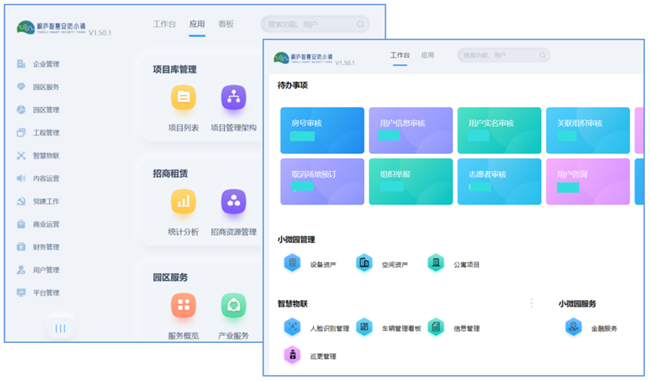
Task: Switch to 工作台 tab in back window
Action: pyautogui.click(x=165, y=24)
